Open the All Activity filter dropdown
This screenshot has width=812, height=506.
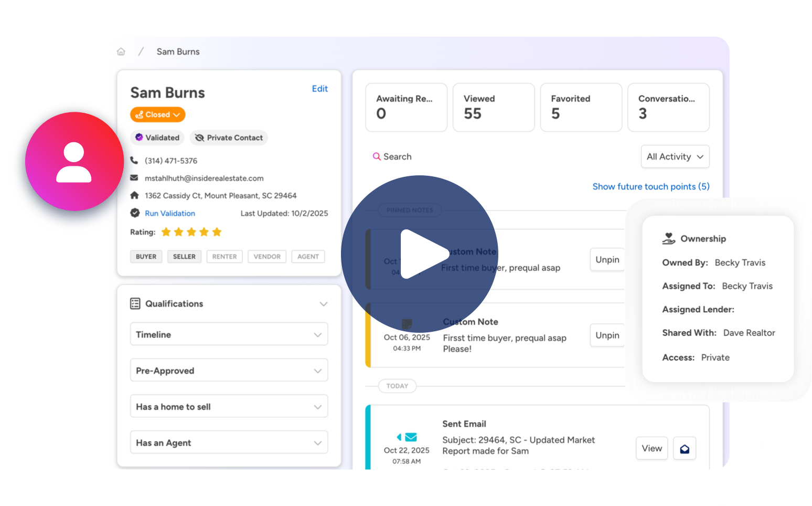675,156
